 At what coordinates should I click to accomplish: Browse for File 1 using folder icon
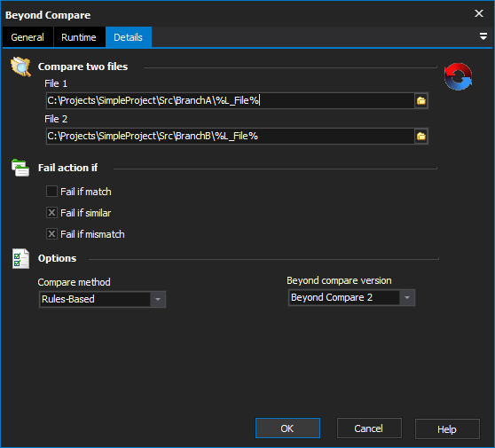421,101
